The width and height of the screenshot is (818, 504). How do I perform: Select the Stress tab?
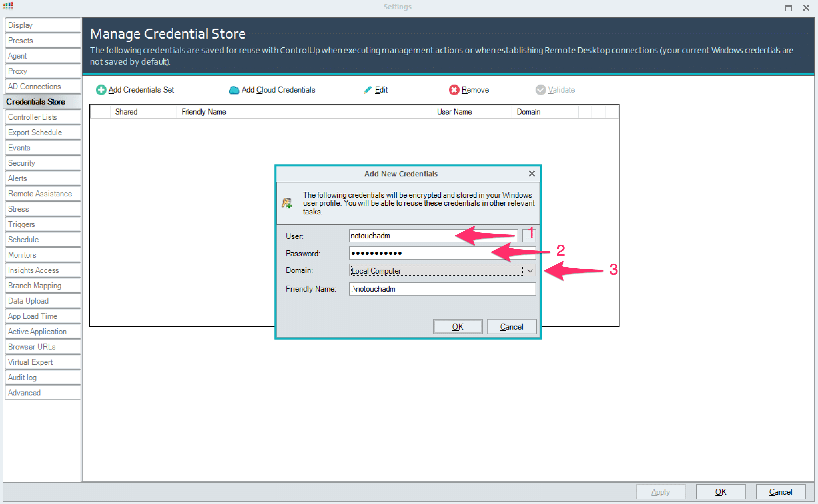43,209
